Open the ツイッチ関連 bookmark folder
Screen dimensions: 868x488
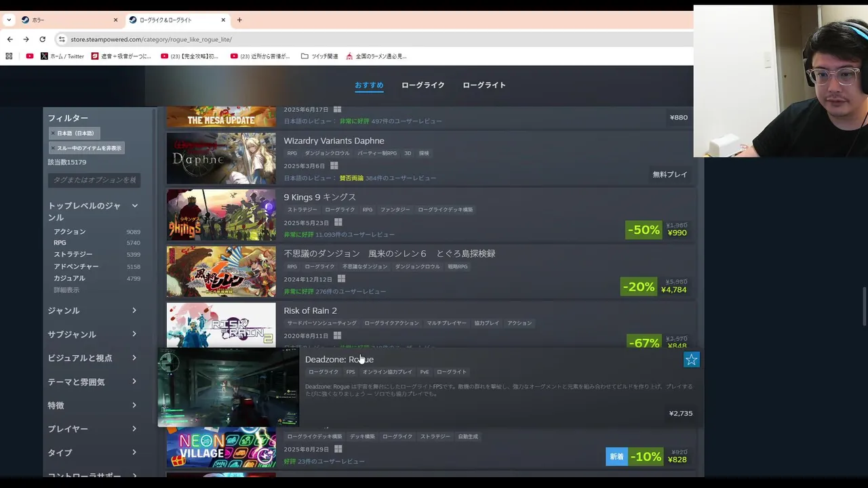coord(319,56)
